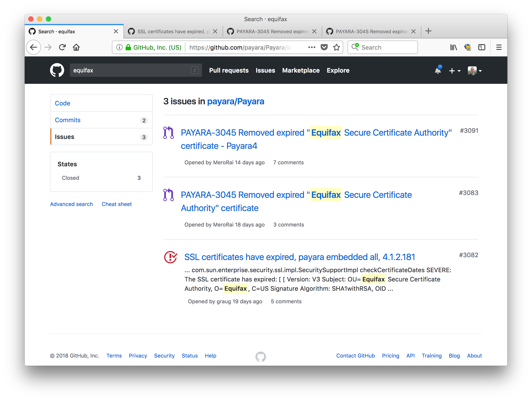Open the Cheat sheet link
Image resolution: width=532 pixels, height=401 pixels.
pos(117,204)
